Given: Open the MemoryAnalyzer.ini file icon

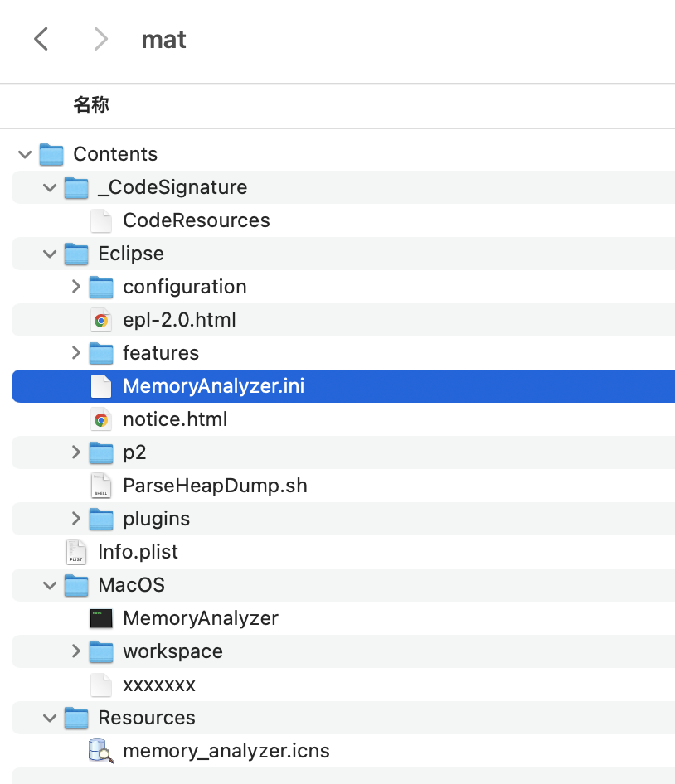Looking at the screenshot, I should coord(101,386).
